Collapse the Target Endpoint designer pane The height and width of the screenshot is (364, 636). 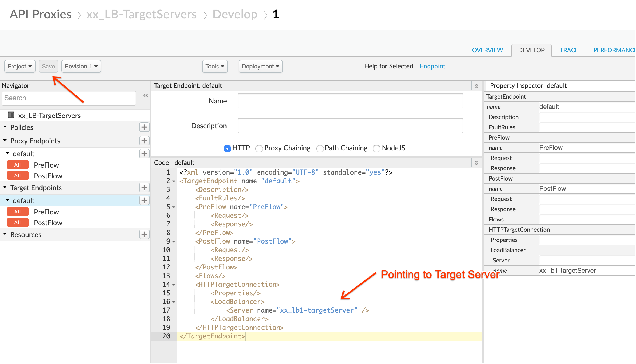(476, 86)
